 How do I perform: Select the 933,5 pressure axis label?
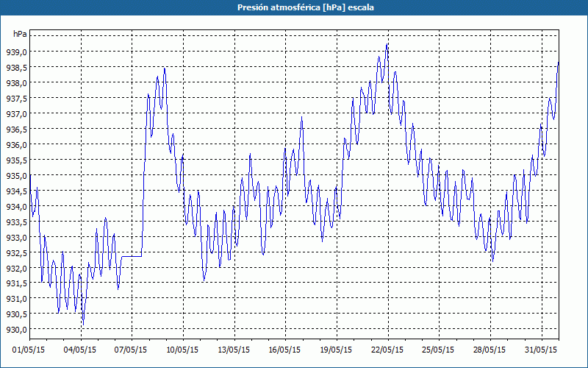(16, 222)
